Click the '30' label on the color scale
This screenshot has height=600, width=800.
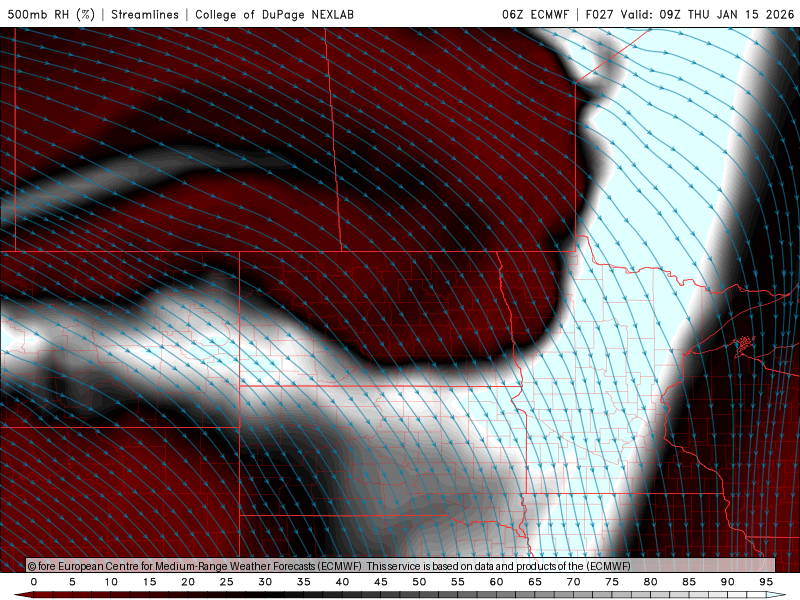[x=265, y=582]
